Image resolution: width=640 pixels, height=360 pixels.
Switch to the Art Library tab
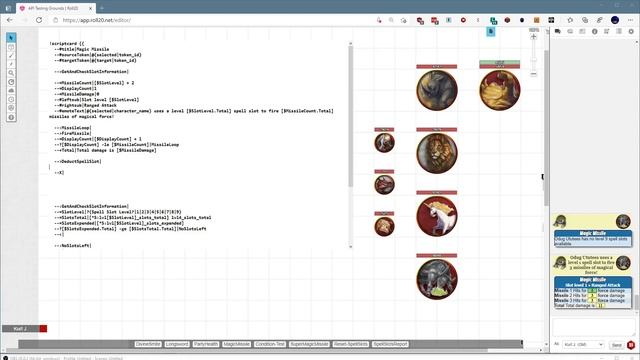(x=570, y=31)
